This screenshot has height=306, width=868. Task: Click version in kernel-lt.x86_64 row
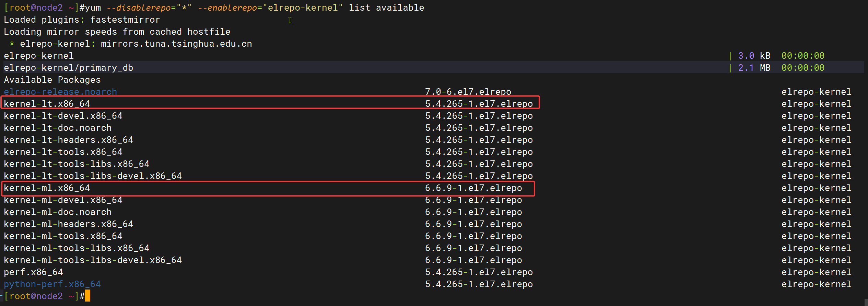tap(479, 104)
